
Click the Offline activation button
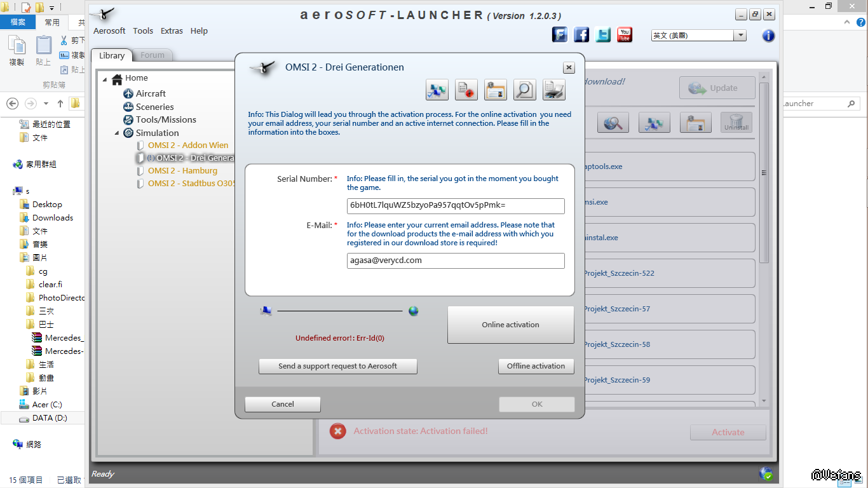point(536,366)
